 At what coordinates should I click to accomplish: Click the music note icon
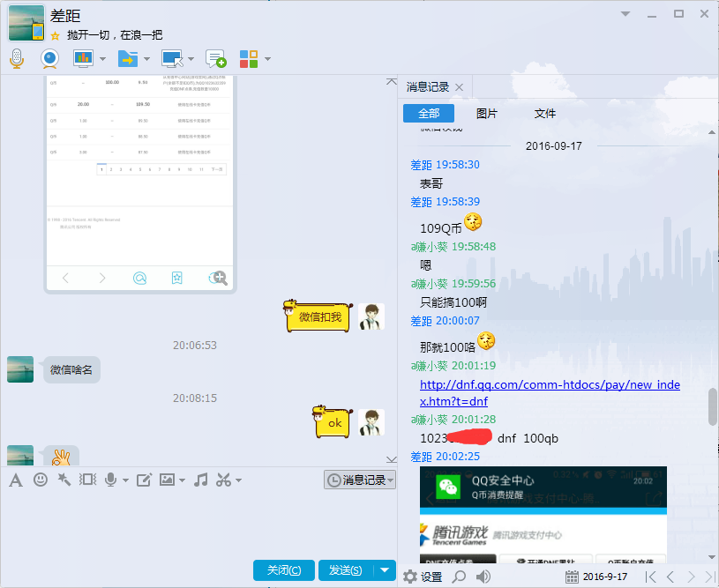[200, 480]
